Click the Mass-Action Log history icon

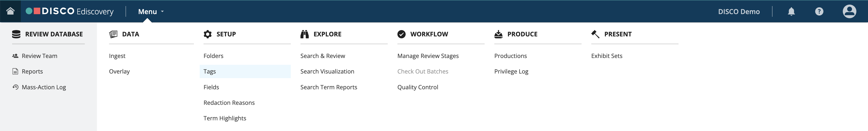pyautogui.click(x=15, y=87)
